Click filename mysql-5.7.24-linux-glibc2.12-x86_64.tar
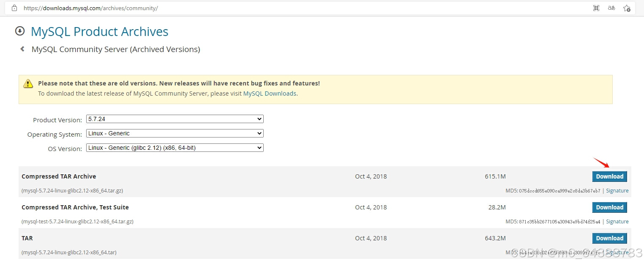The image size is (644, 264). pos(69,253)
